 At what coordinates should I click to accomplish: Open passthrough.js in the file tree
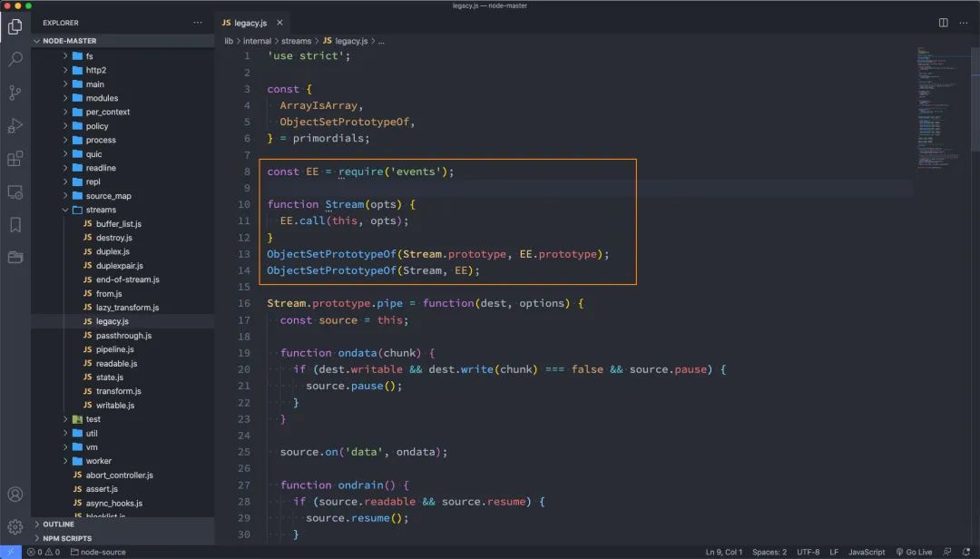(122, 335)
